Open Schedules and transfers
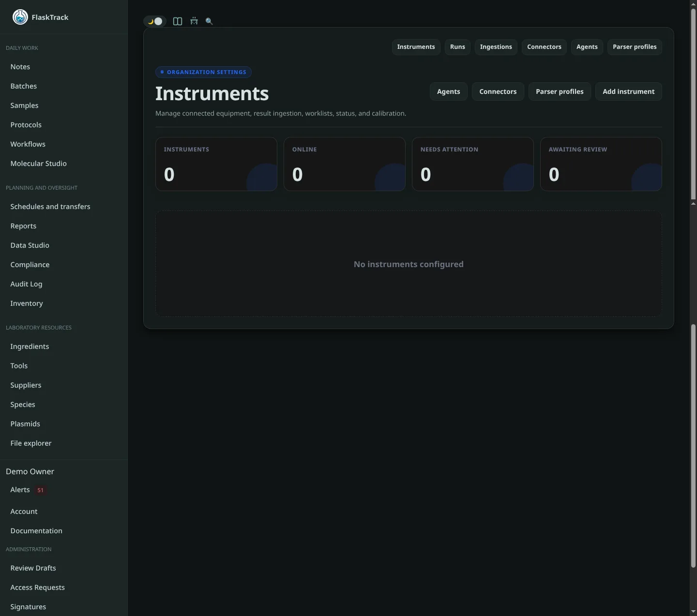 point(50,207)
